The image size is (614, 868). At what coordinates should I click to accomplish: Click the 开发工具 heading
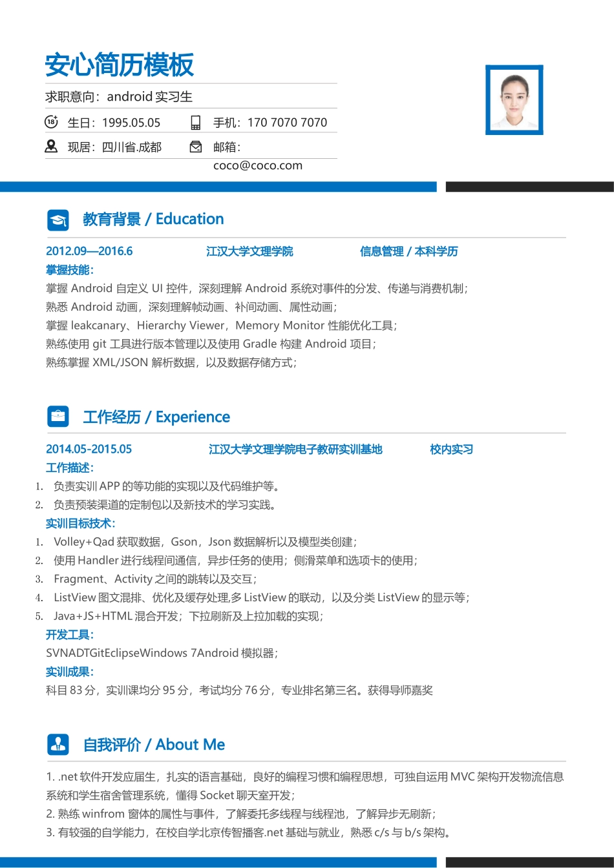tap(69, 635)
